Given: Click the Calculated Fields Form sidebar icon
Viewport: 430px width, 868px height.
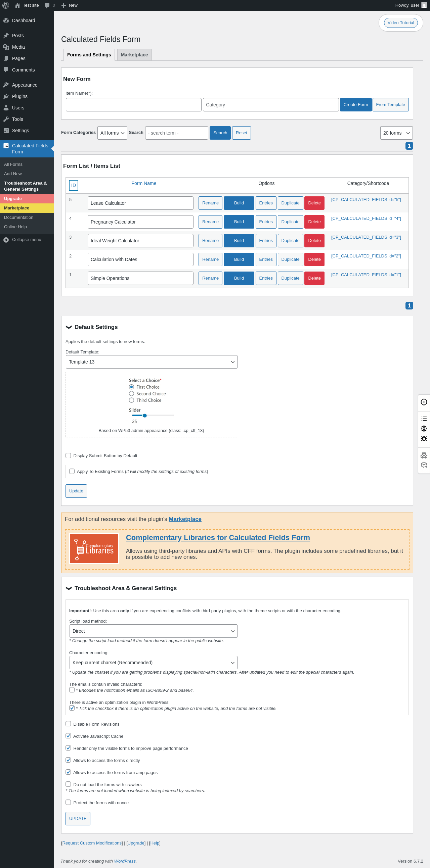Looking at the screenshot, I should coord(6,146).
